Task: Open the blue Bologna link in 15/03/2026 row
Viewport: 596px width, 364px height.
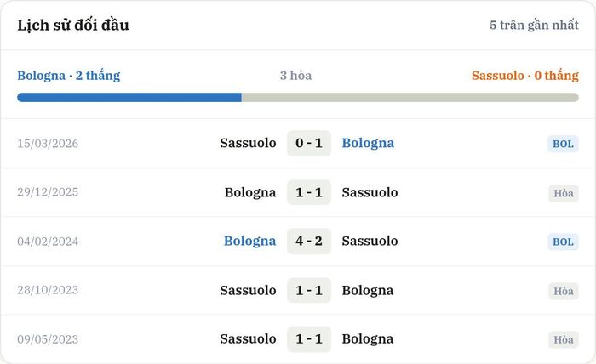Action: pos(368,144)
